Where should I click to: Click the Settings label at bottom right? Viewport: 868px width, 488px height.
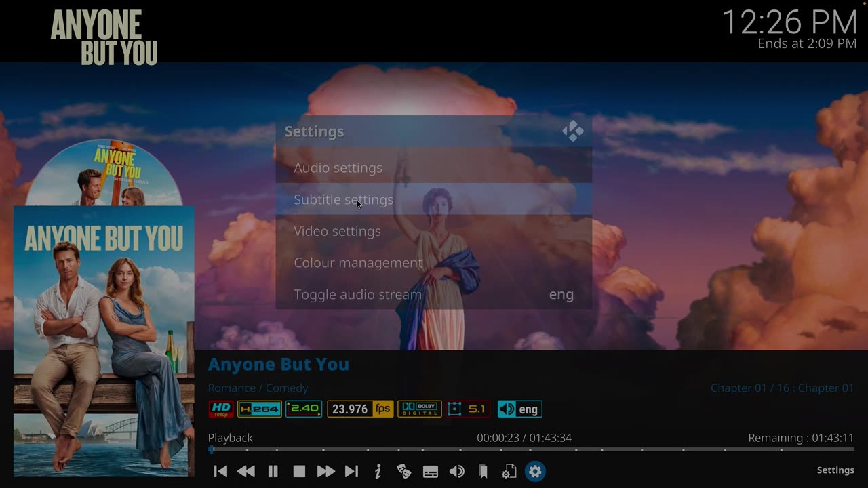point(835,470)
